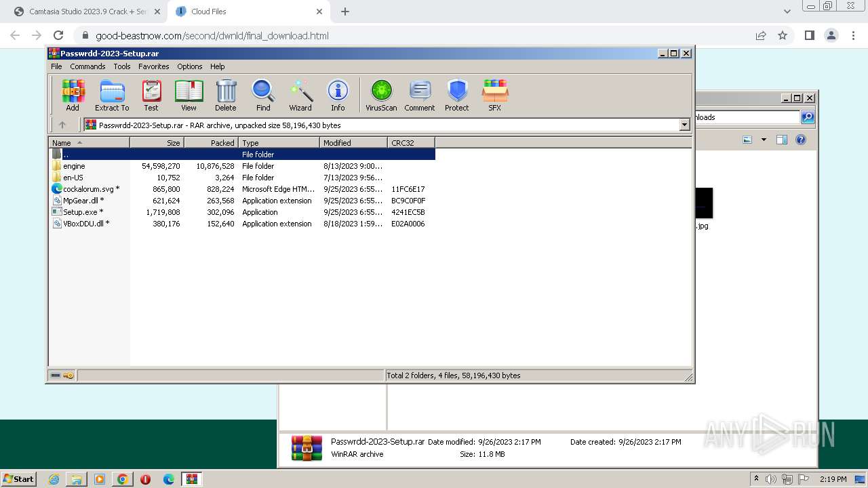Viewport: 868px width, 488px height.
Task: Click the taskbar clock 2:19 PM
Action: coord(833,479)
